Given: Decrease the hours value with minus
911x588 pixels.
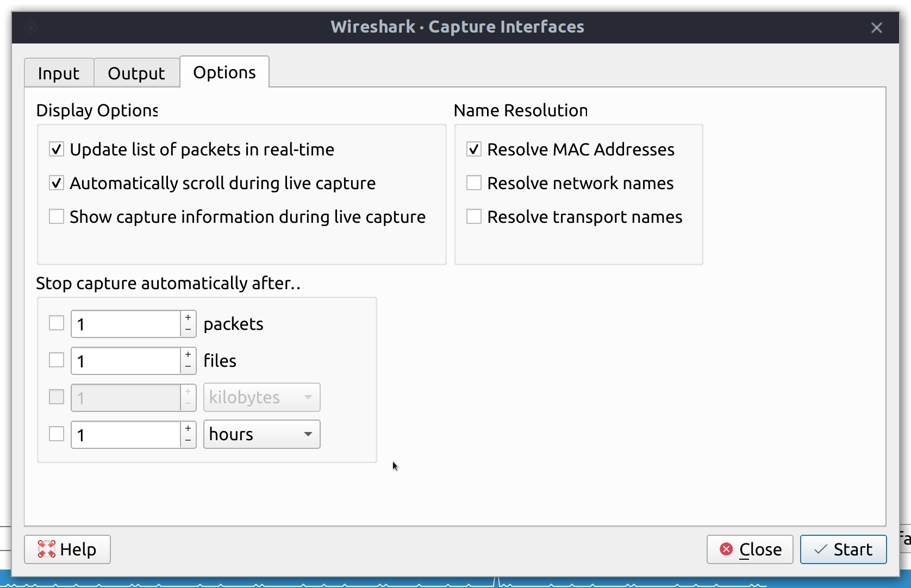Looking at the screenshot, I should (x=188, y=441).
